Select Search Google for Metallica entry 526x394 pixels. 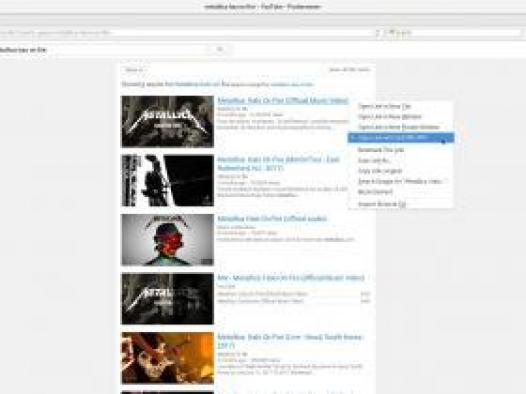(x=401, y=181)
